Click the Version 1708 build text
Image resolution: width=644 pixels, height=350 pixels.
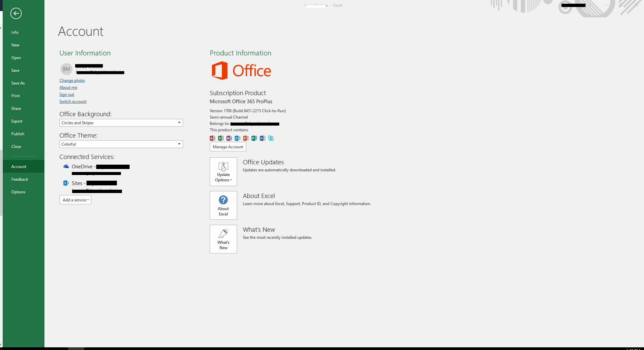(x=248, y=111)
